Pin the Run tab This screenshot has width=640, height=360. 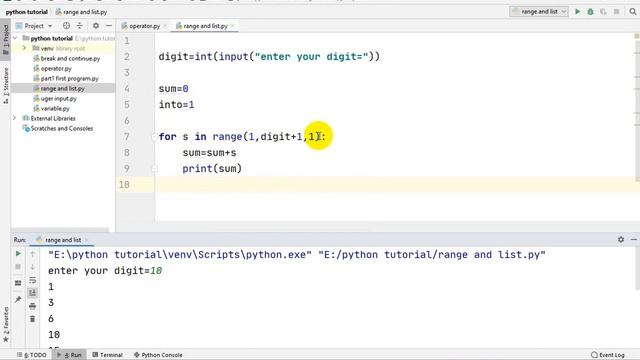pyautogui.click(x=18, y=299)
